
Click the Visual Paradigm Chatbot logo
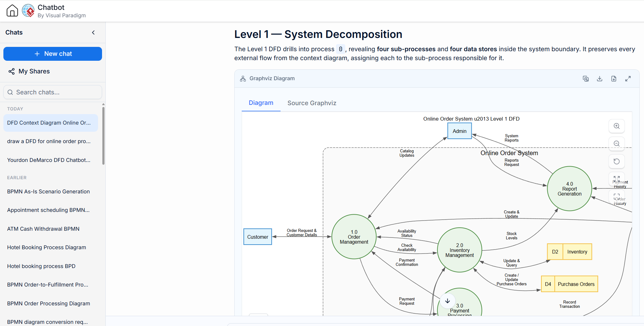click(28, 10)
